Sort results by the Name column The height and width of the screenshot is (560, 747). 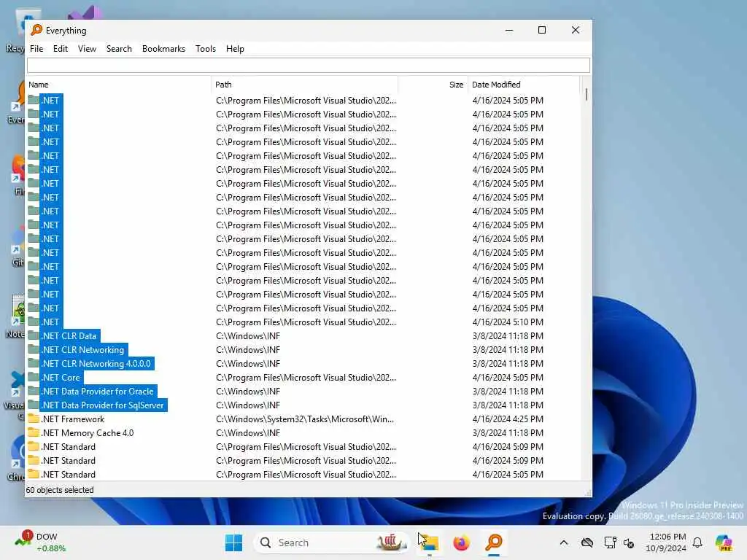[118, 85]
